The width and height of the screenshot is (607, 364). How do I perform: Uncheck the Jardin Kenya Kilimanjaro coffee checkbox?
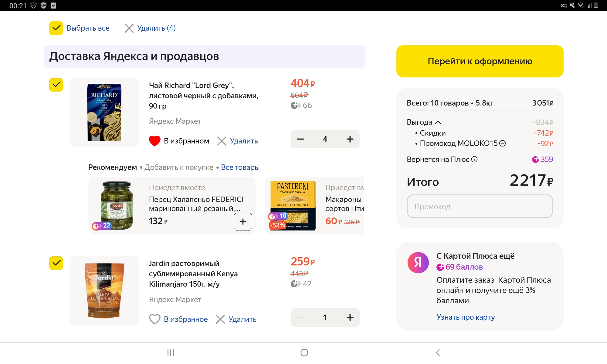click(56, 263)
